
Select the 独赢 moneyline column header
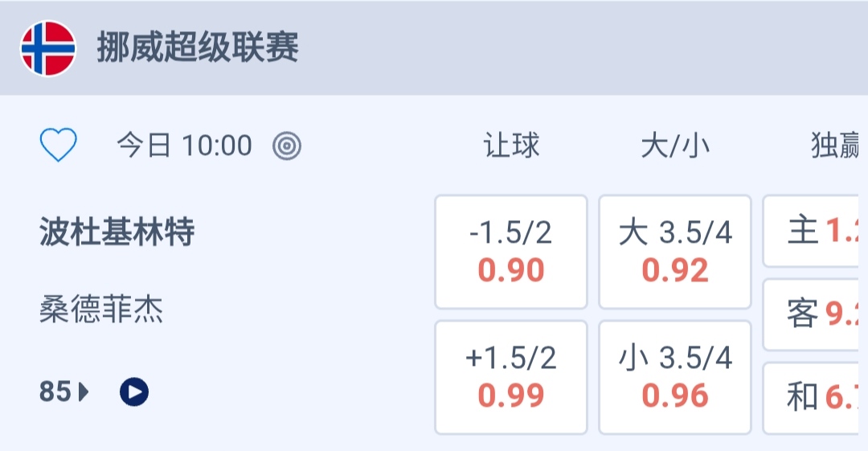click(836, 146)
